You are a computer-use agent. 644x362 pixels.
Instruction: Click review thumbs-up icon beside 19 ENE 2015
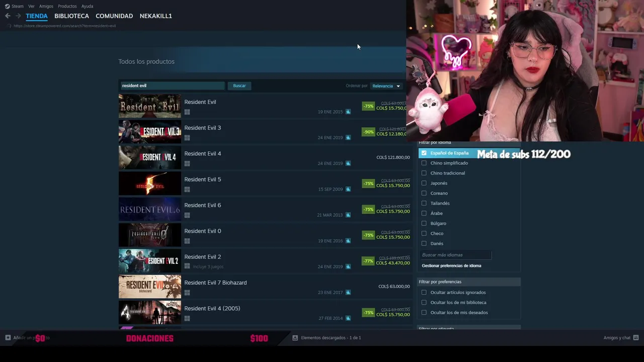pos(348,112)
